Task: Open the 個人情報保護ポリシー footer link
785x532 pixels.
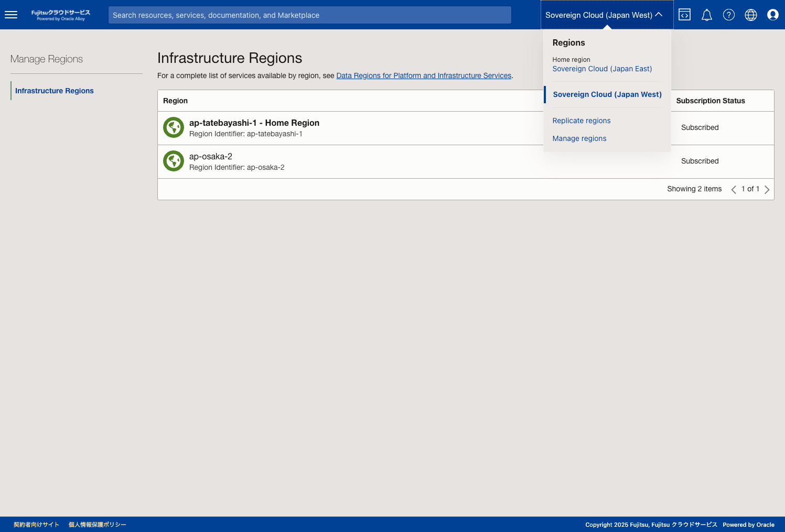Action: tap(98, 524)
